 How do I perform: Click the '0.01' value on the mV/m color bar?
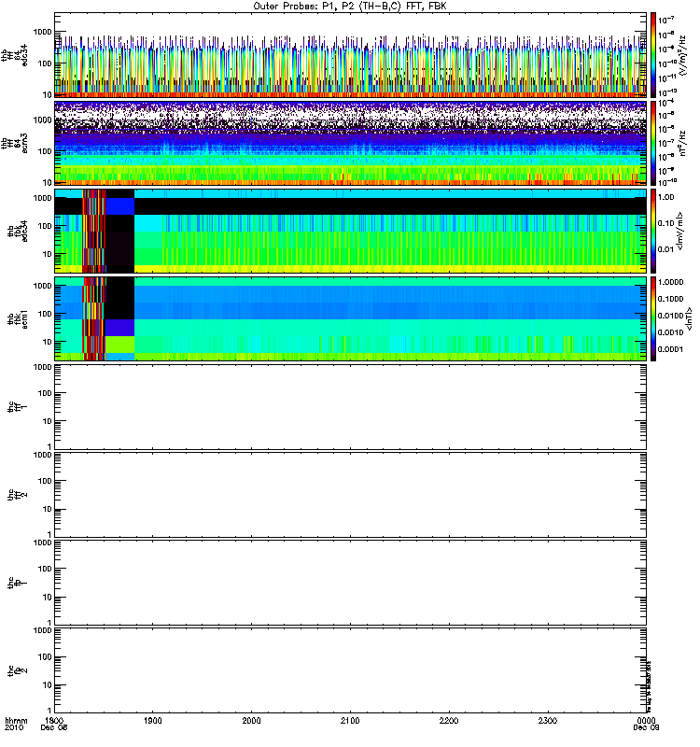coord(666,249)
